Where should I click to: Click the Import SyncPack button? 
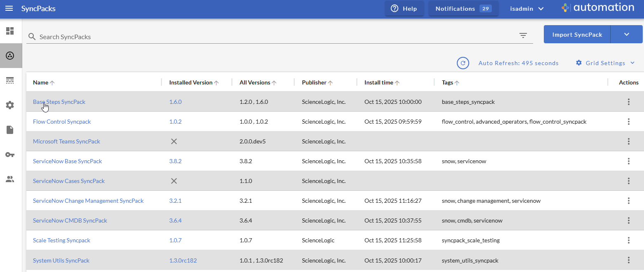pos(577,34)
